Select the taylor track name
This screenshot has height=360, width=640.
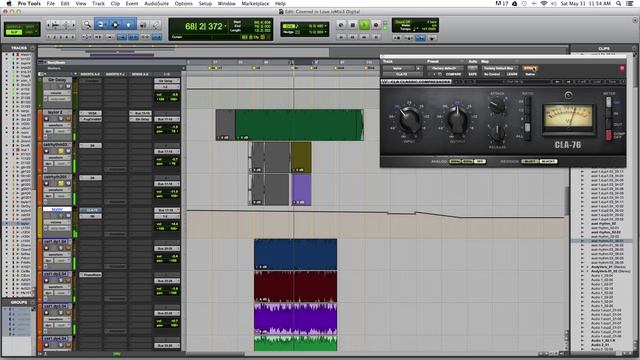point(57,209)
